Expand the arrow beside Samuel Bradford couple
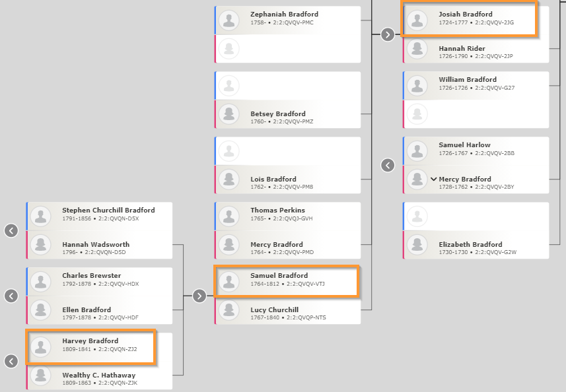This screenshot has height=392, width=566. [x=199, y=296]
